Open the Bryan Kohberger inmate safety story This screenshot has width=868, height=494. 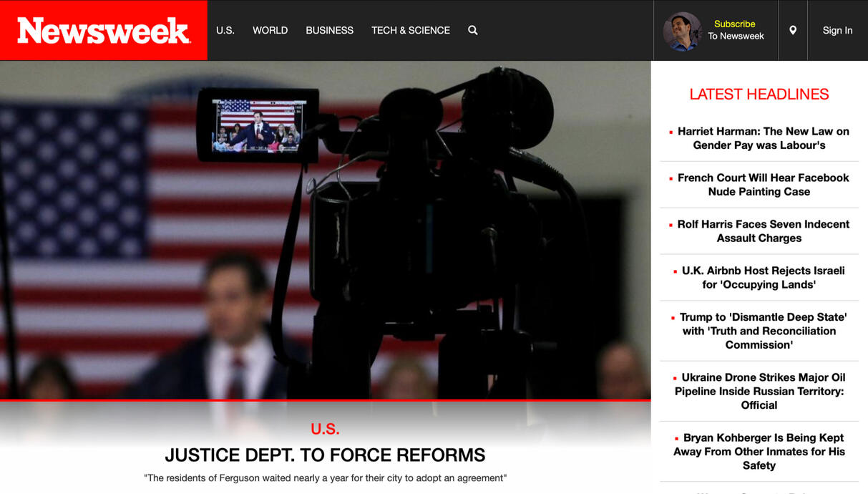[x=759, y=452]
